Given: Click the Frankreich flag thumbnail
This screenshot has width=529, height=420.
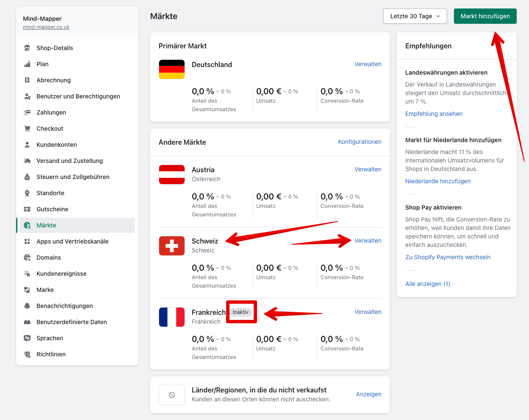Looking at the screenshot, I should [x=172, y=317].
